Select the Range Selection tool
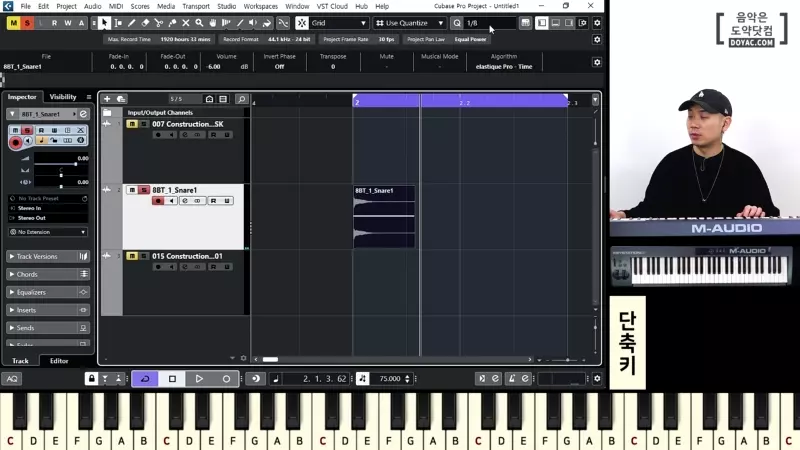This screenshot has height=450, width=800. [x=118, y=23]
